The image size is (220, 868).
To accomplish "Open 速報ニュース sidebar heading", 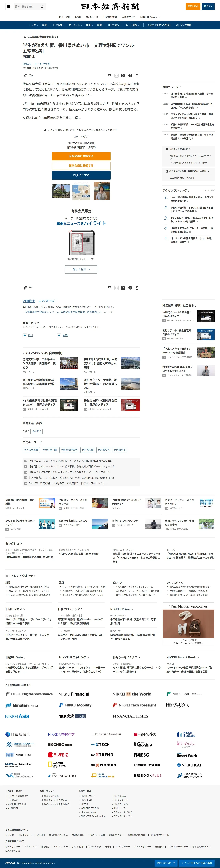I will point(172,87).
